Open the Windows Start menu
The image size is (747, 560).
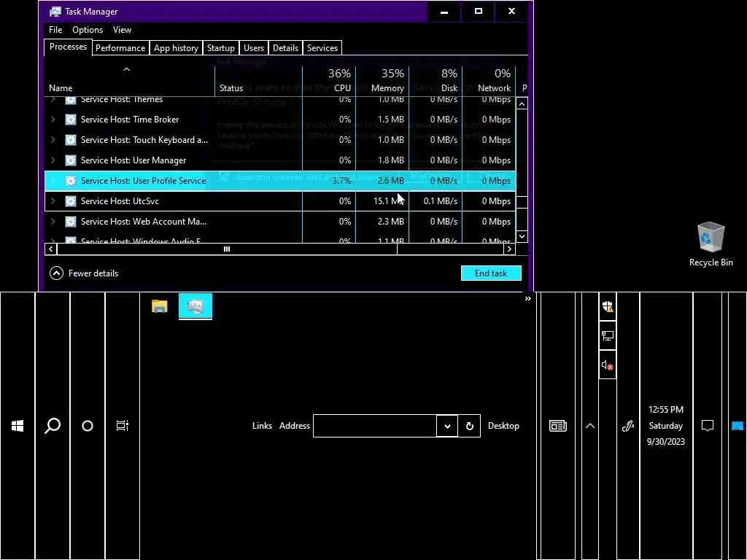point(18,426)
